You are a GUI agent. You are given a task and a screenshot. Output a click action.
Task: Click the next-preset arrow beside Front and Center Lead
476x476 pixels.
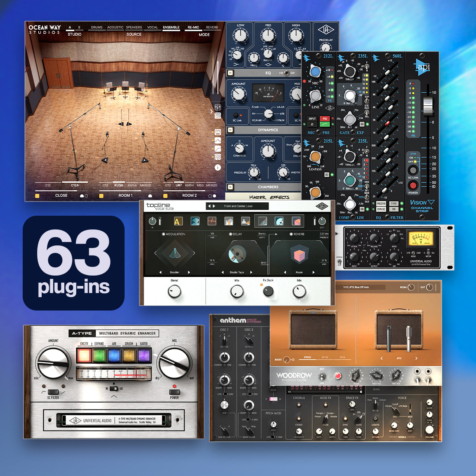[214, 206]
